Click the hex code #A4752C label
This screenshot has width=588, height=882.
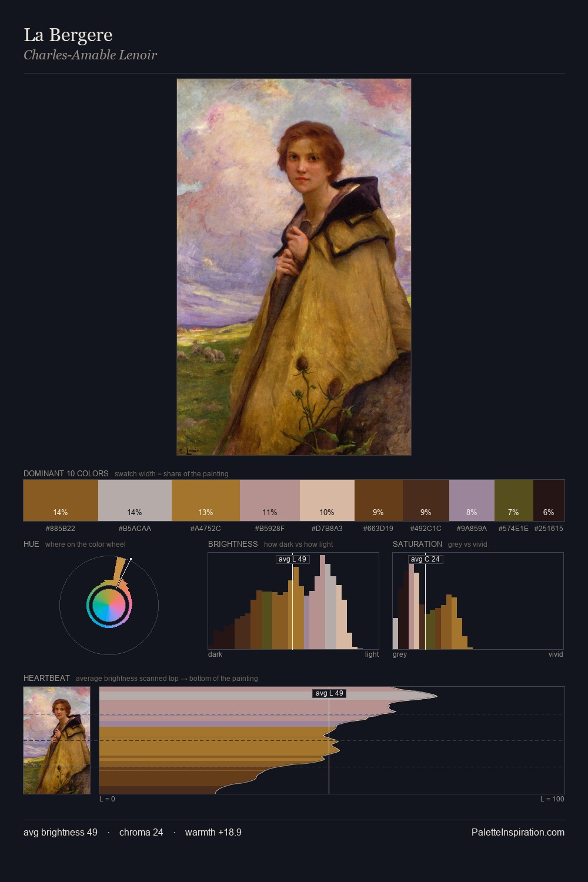pos(206,529)
